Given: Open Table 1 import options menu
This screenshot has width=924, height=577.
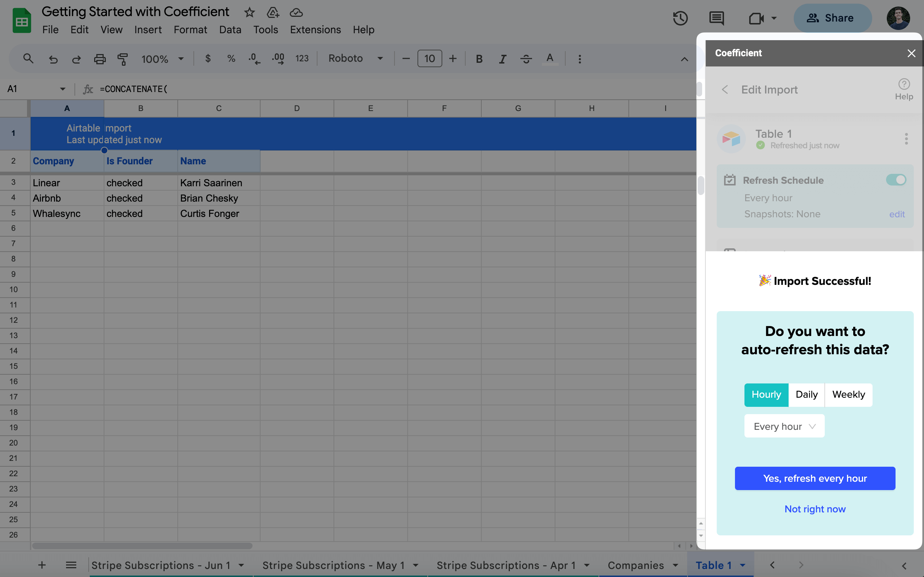Looking at the screenshot, I should 906,138.
